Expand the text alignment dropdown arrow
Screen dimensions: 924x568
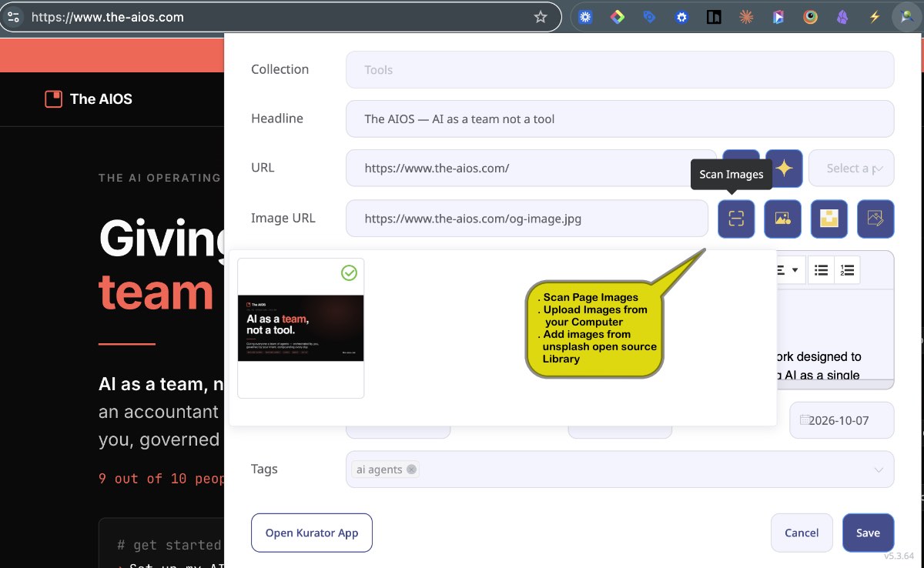point(794,270)
